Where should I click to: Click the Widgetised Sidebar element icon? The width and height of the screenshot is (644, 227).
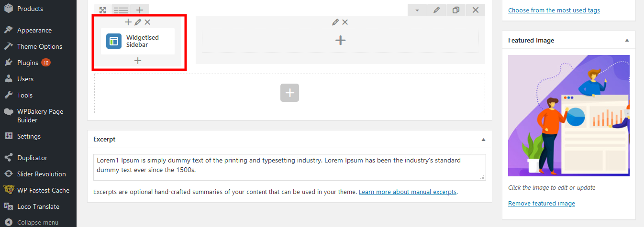(114, 41)
